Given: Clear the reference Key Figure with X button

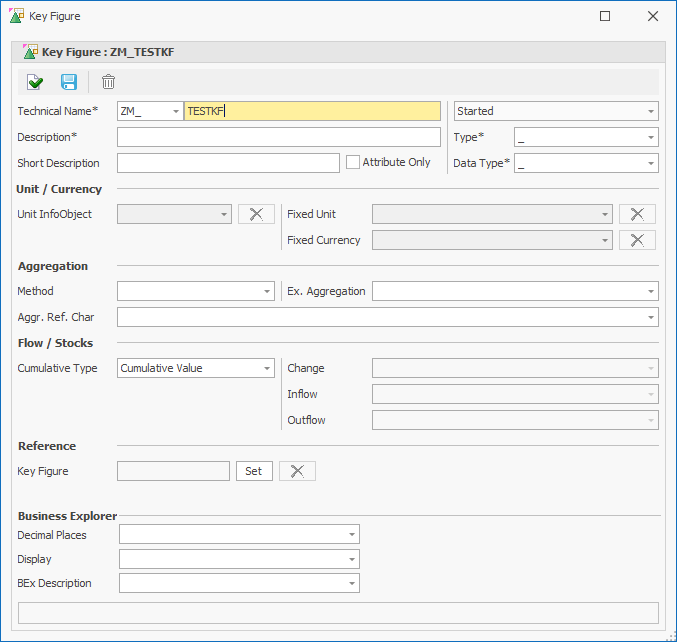Looking at the screenshot, I should (297, 471).
